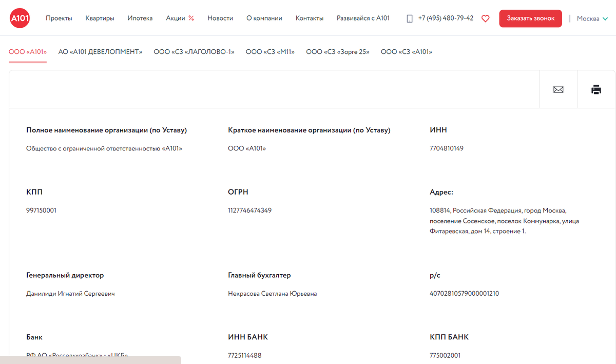Open the Квартиры menu item
Viewport: 616px width, 364px height.
click(x=100, y=18)
